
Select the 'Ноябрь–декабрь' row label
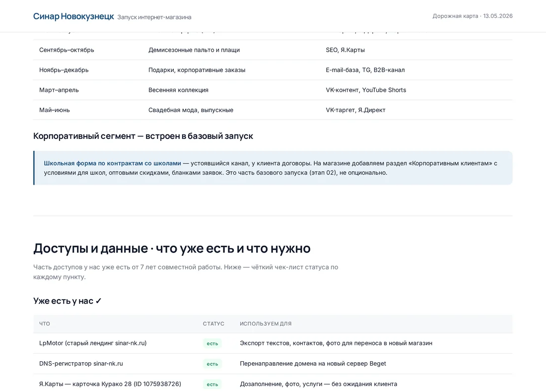tap(64, 70)
